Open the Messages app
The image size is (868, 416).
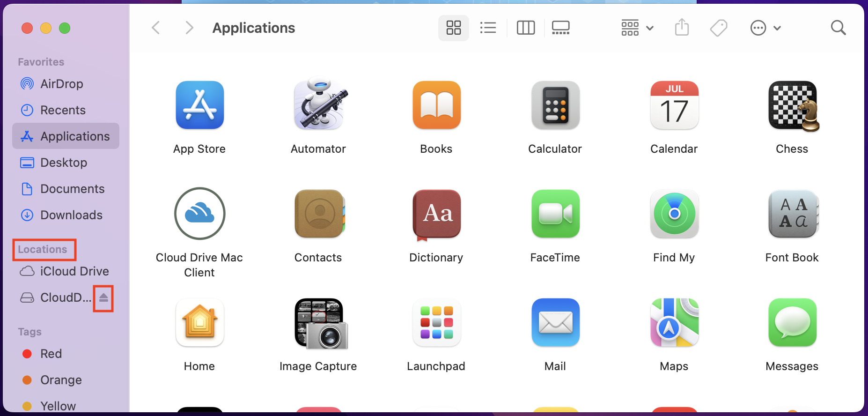pos(793,322)
